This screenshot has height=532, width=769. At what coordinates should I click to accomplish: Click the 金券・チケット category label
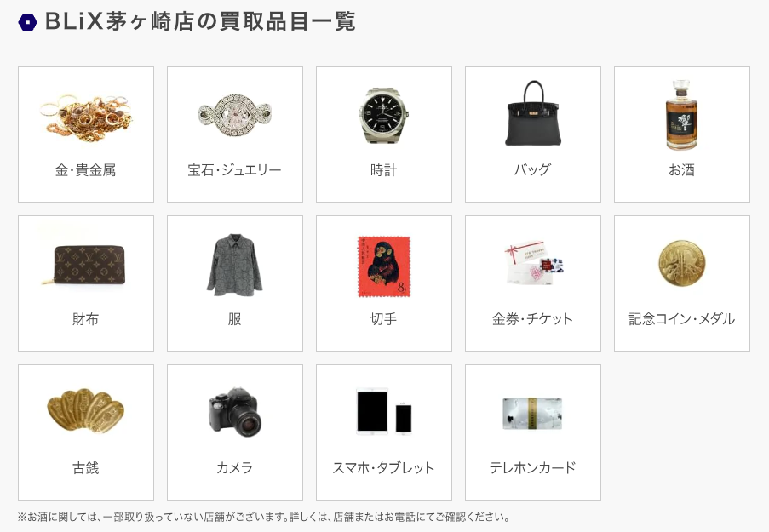[x=533, y=319]
